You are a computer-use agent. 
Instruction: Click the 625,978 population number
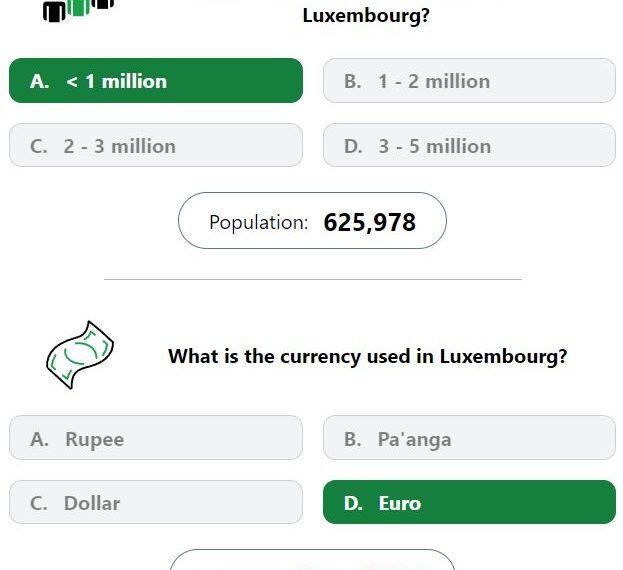click(369, 222)
